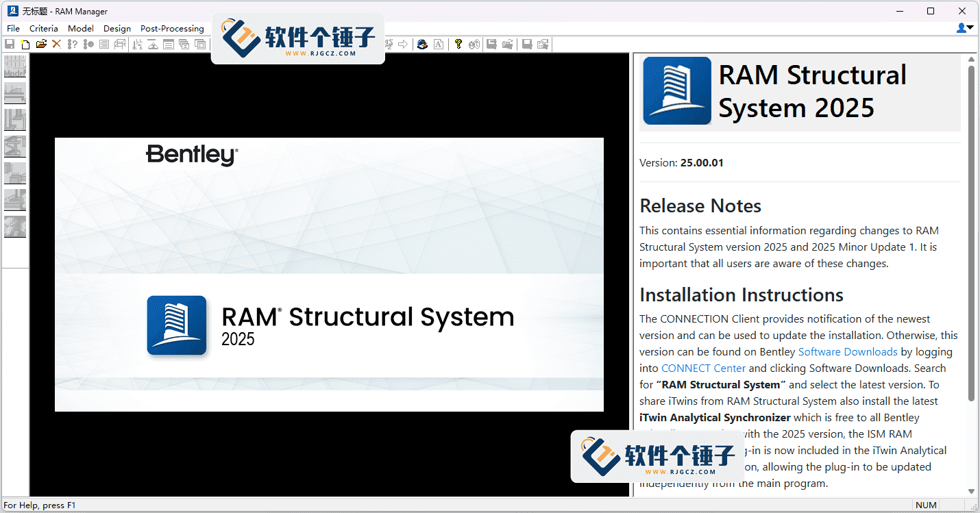Click the grey folder with arrow icon
This screenshot has height=513, width=980.
pos(508,44)
